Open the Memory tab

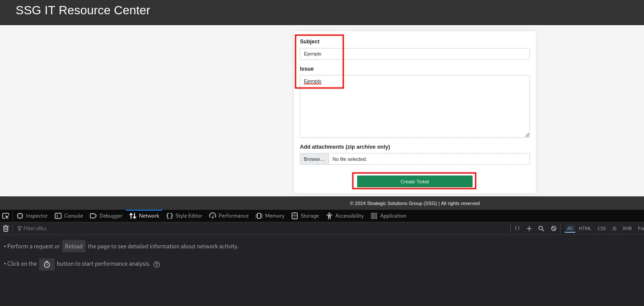click(x=270, y=216)
